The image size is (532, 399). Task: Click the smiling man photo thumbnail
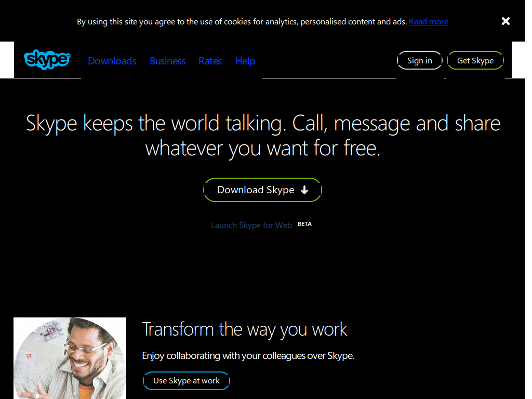click(x=70, y=358)
